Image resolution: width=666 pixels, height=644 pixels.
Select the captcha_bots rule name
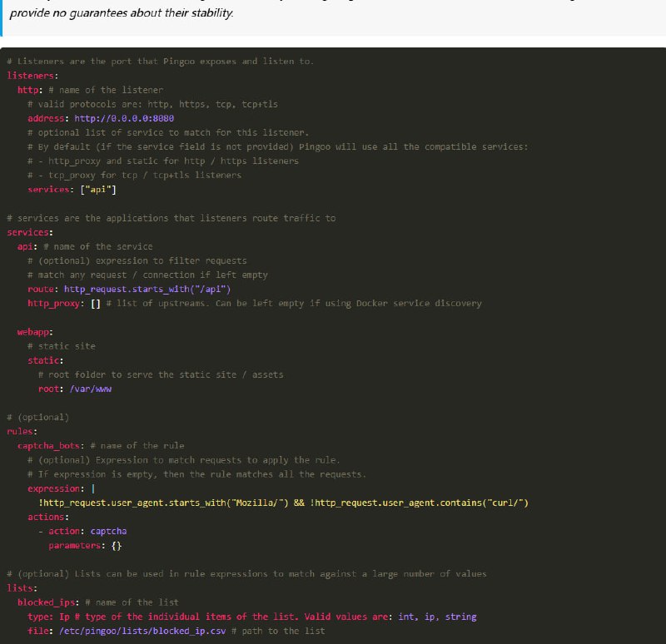(42, 445)
